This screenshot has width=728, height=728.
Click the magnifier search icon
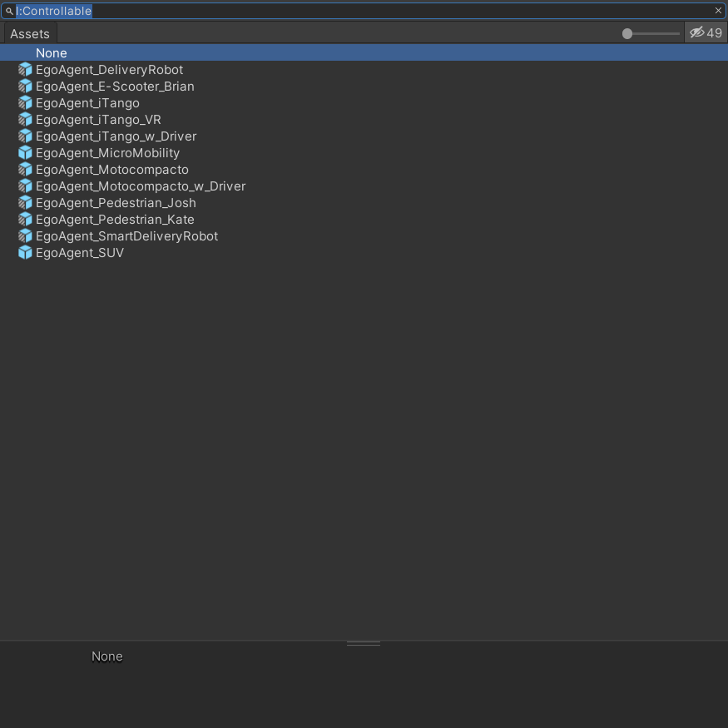point(9,11)
